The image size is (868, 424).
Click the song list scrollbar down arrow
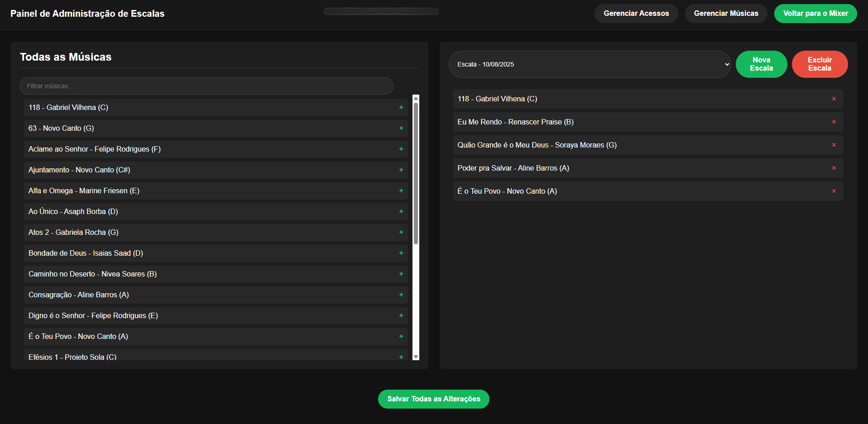(416, 357)
